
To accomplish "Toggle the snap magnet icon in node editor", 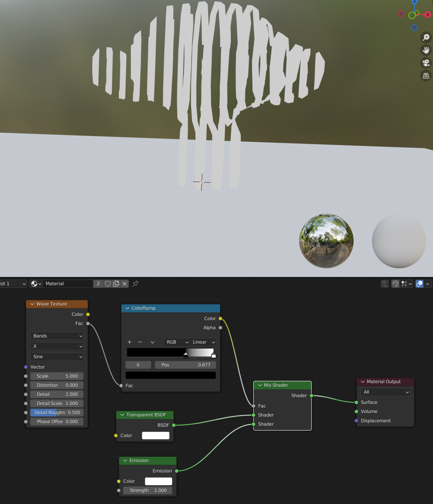I will [x=395, y=284].
